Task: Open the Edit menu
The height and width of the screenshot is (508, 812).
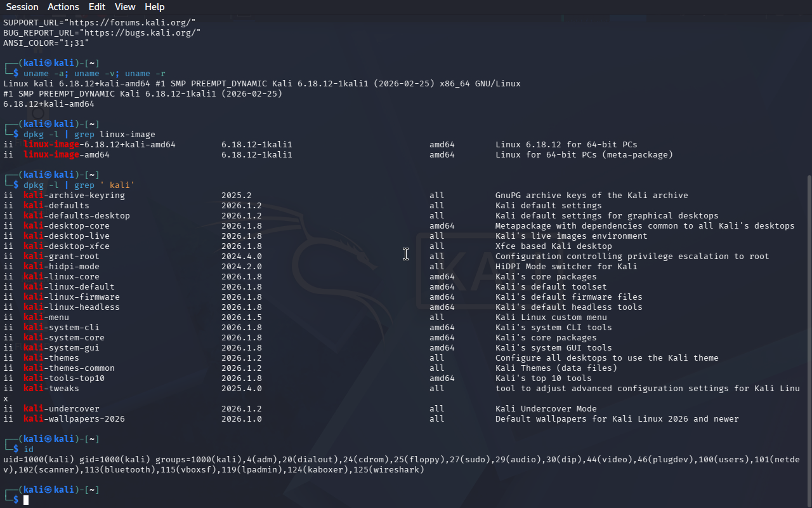Action: tap(97, 7)
